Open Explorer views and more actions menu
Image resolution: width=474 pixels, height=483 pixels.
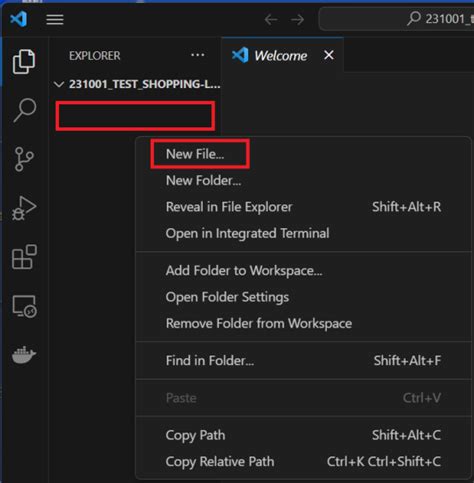click(198, 55)
